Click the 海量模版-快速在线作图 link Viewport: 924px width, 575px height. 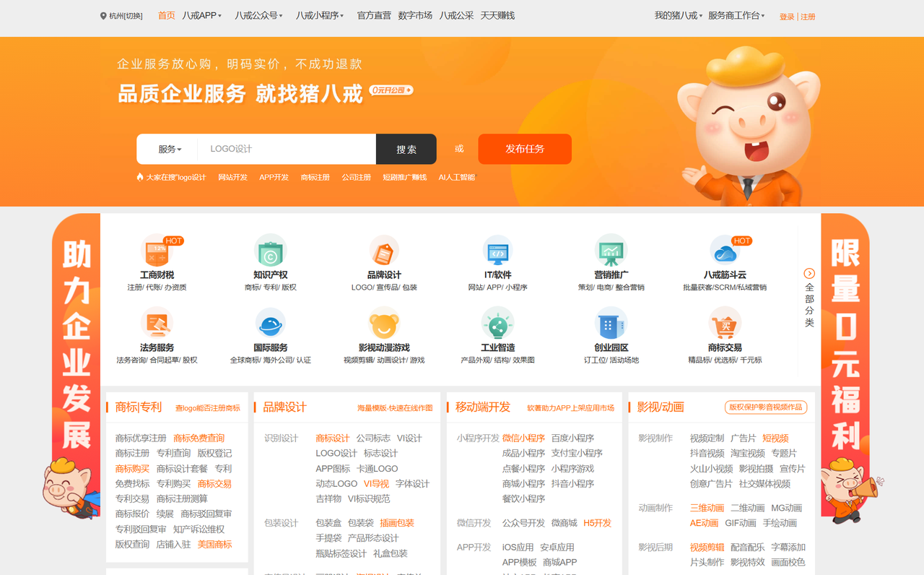pos(395,408)
